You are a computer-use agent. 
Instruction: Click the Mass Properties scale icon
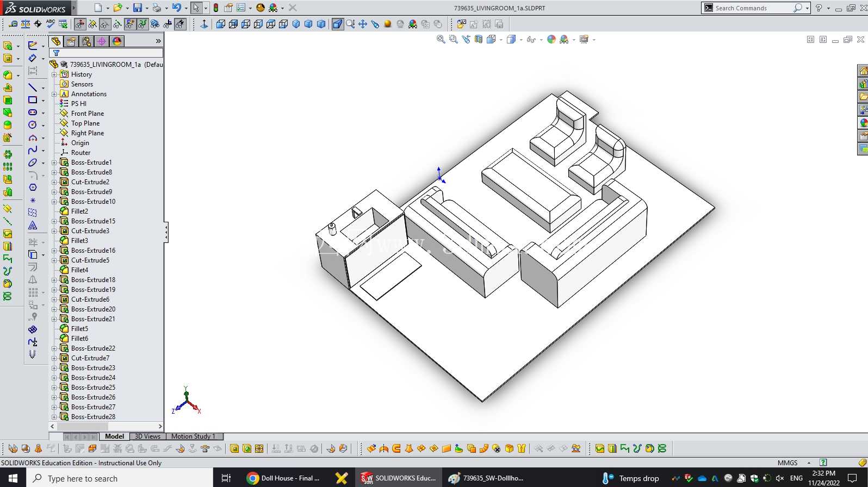(26, 23)
